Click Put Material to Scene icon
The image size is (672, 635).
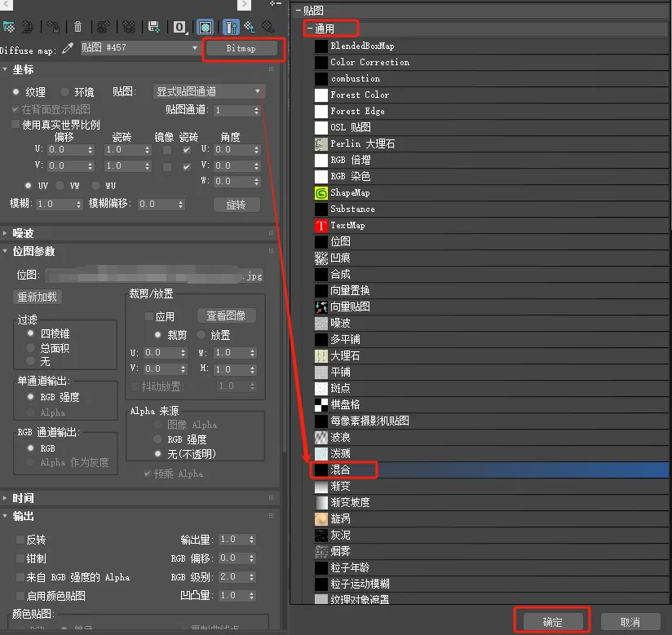(28, 28)
